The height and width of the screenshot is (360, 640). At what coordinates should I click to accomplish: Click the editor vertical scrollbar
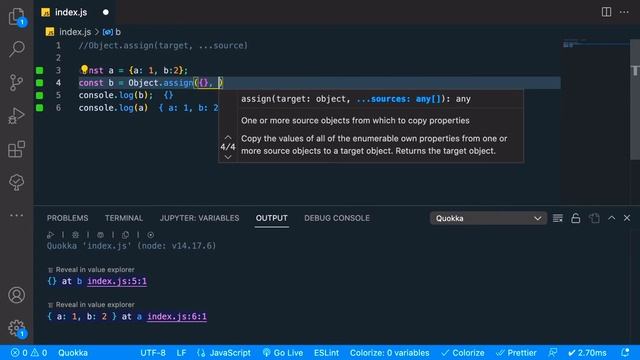(635, 100)
